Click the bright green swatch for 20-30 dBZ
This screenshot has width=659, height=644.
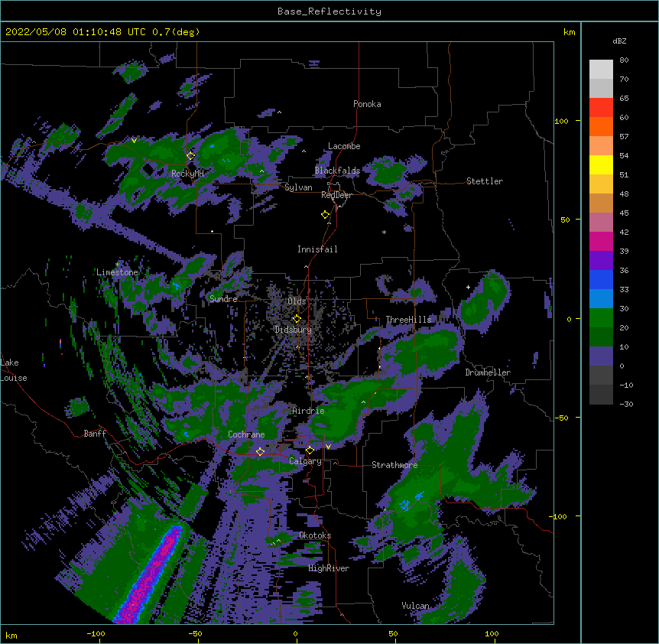coord(601,318)
